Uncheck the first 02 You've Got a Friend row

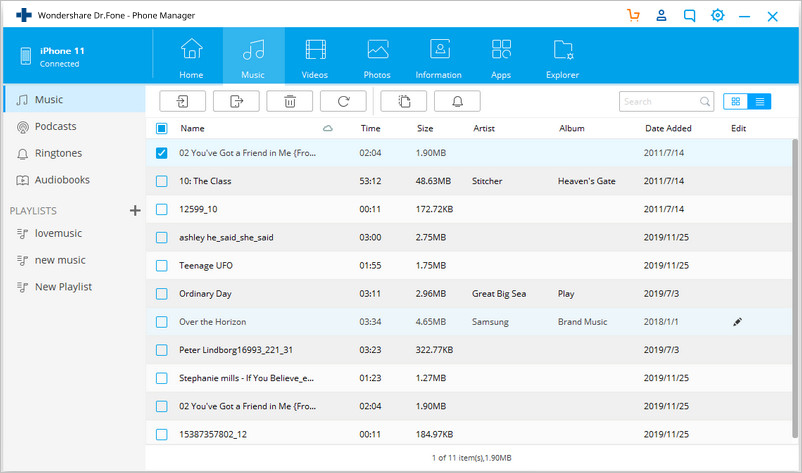(162, 153)
